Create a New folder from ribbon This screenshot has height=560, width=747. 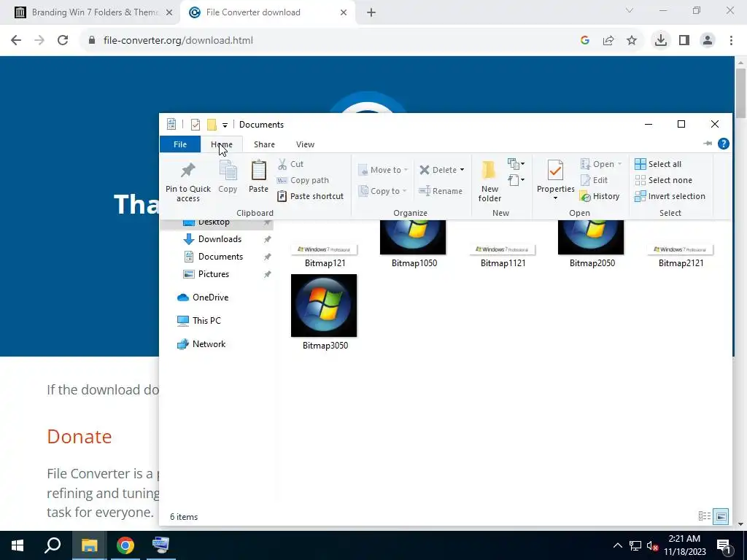489,182
